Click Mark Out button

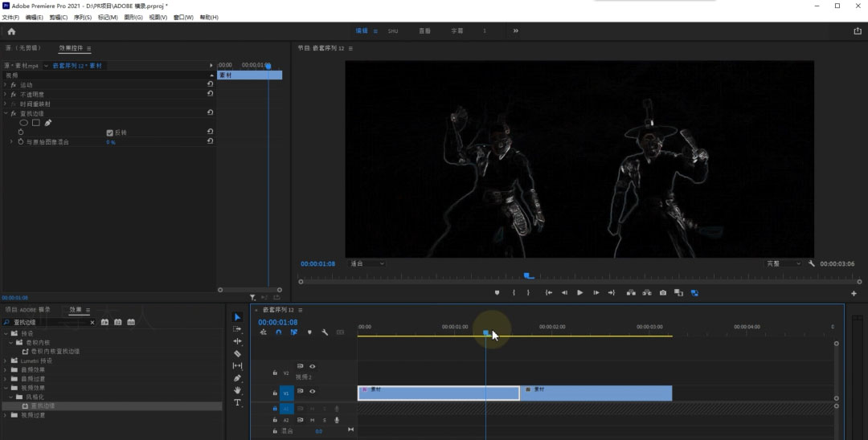(x=528, y=293)
